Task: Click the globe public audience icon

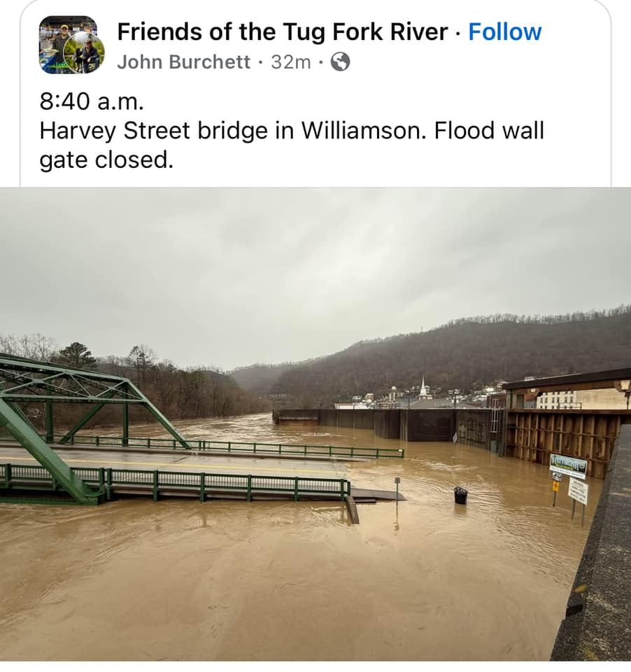Action: 340,62
